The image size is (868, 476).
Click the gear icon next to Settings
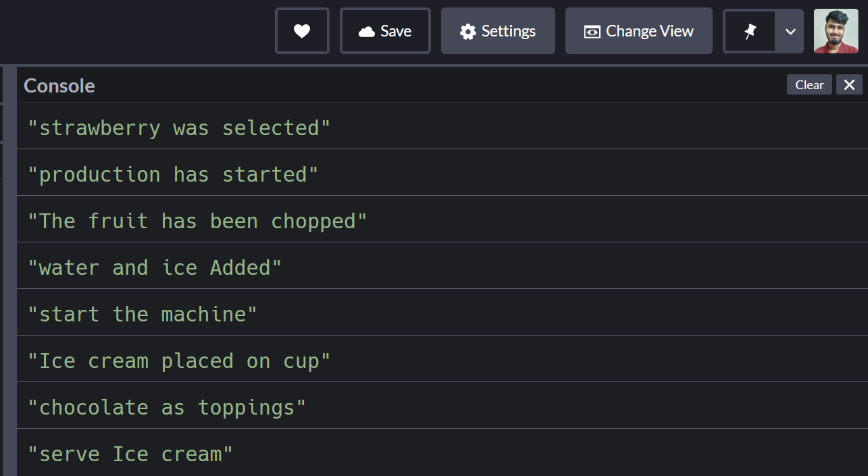coord(468,30)
